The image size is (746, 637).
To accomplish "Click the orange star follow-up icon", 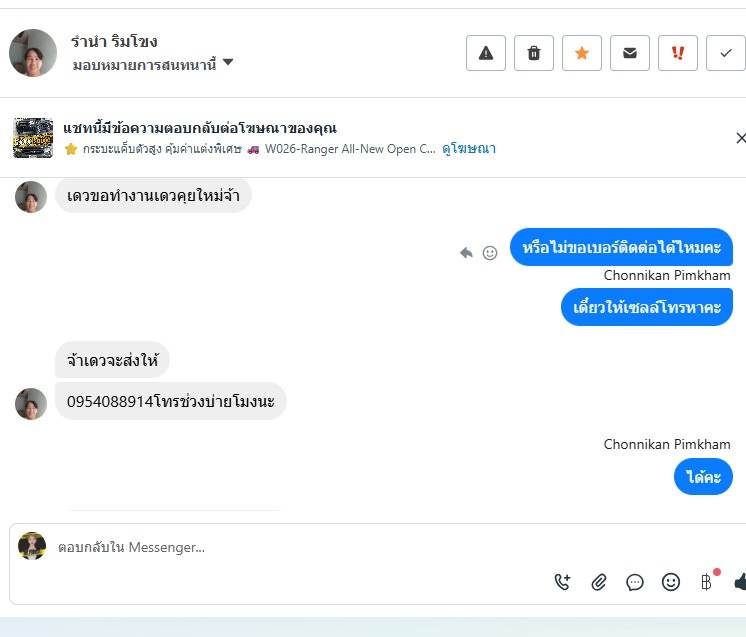I will coord(582,53).
